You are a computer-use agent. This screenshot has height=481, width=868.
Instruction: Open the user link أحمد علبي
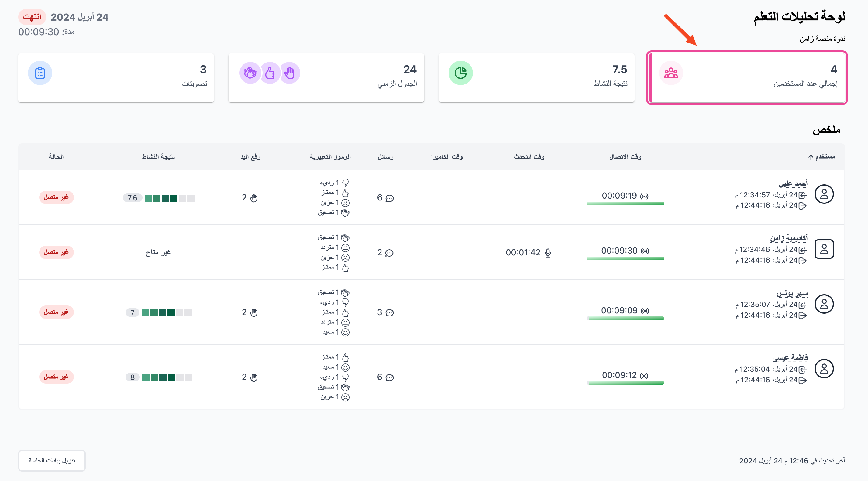[x=793, y=183]
